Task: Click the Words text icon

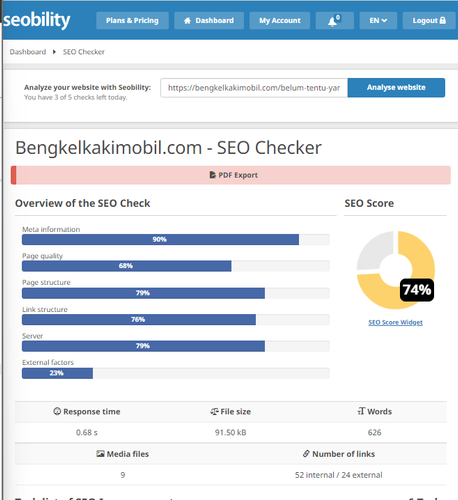Action: [361, 411]
